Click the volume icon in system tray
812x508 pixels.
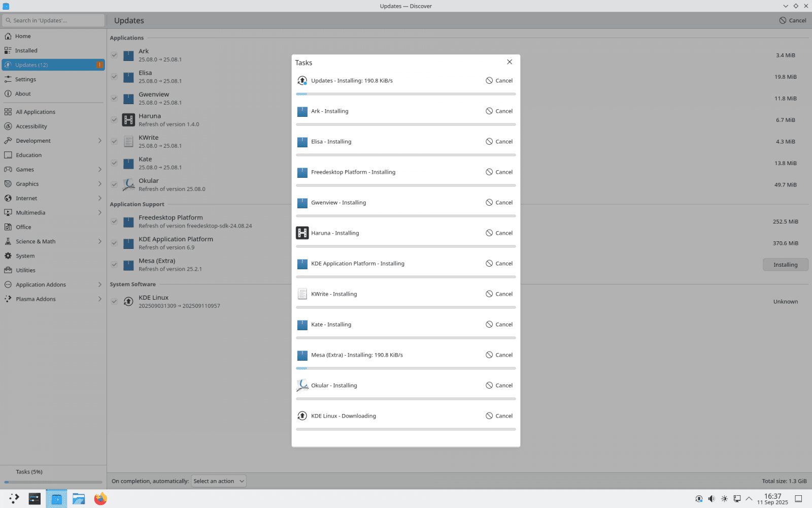712,499
